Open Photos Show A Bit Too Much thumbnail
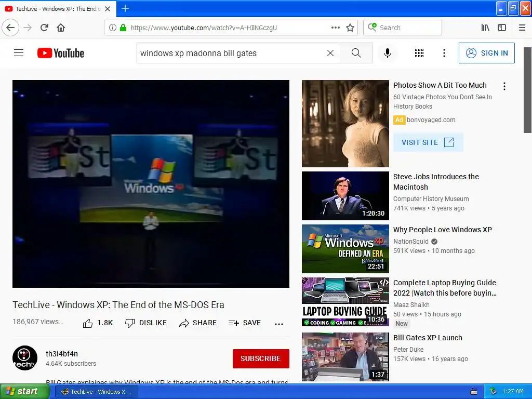532x399 pixels. (345, 124)
